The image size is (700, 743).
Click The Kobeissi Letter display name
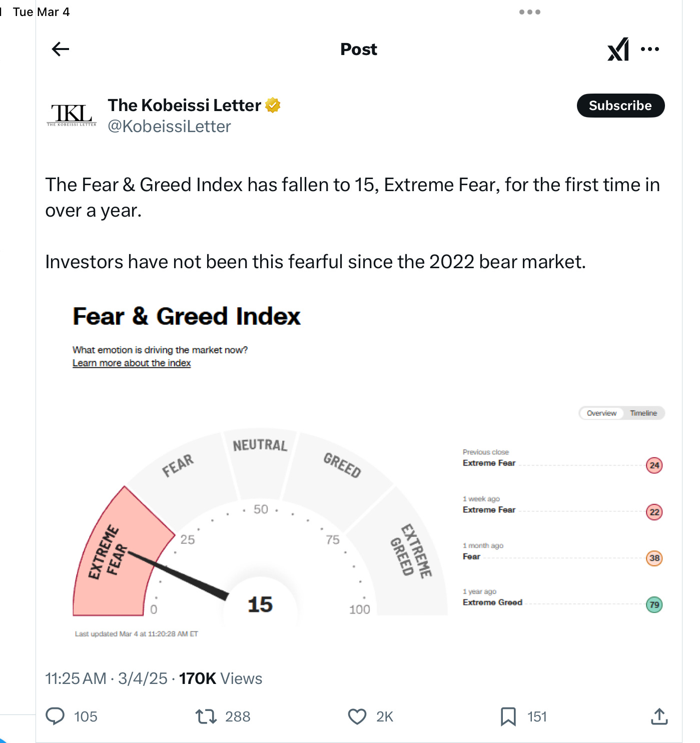pyautogui.click(x=184, y=105)
